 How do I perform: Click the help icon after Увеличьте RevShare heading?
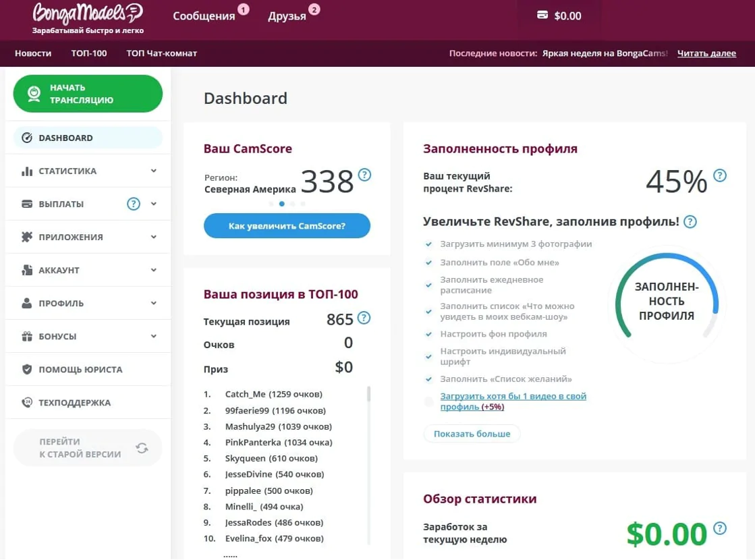690,221
